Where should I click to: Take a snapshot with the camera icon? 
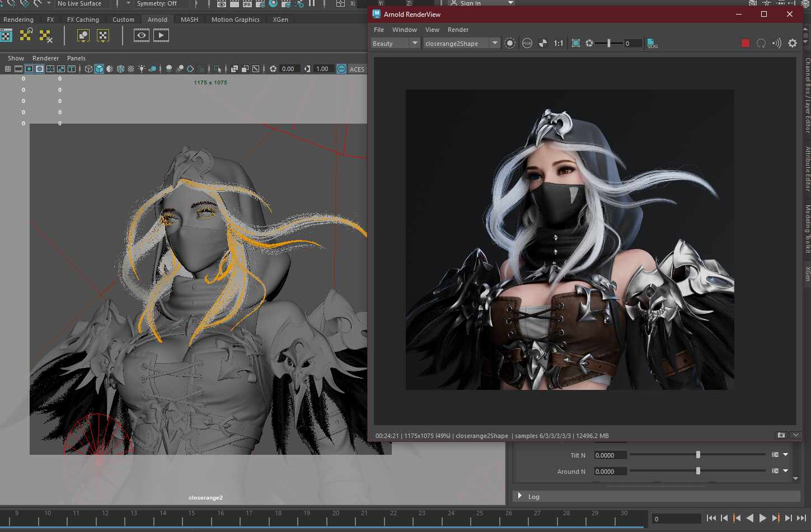(x=781, y=435)
